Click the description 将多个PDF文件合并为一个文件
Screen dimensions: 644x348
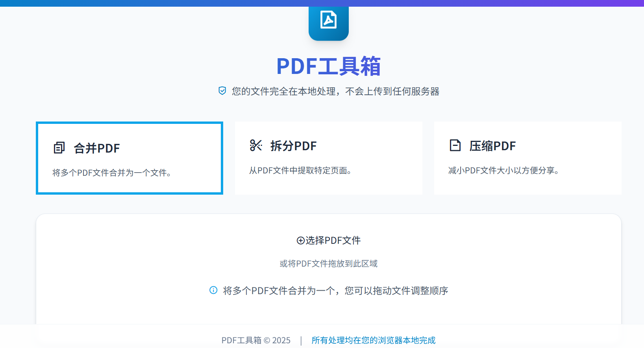pos(111,173)
